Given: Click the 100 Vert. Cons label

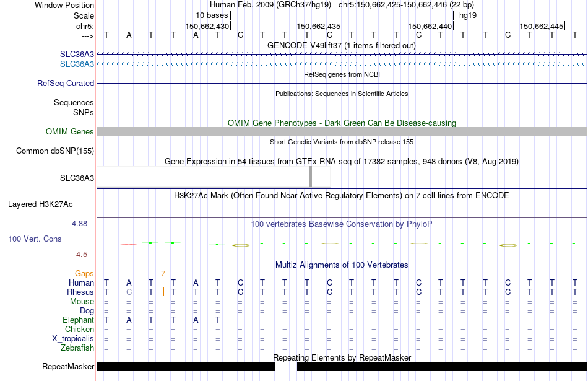Looking at the screenshot, I should tap(35, 239).
